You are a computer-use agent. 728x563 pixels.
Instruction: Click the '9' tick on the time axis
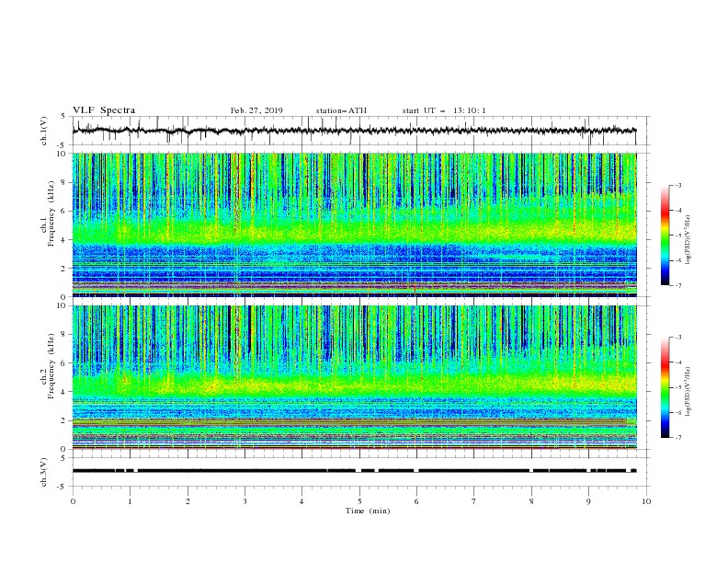coord(589,501)
